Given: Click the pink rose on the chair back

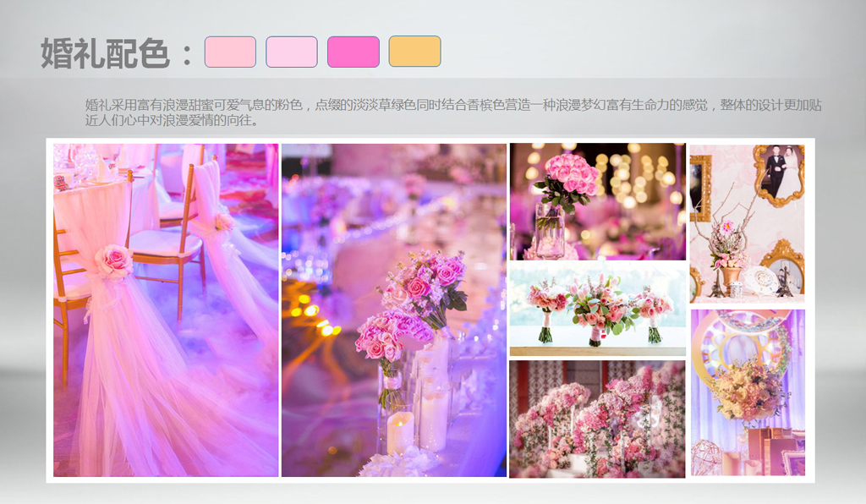Looking at the screenshot, I should pos(112,260).
